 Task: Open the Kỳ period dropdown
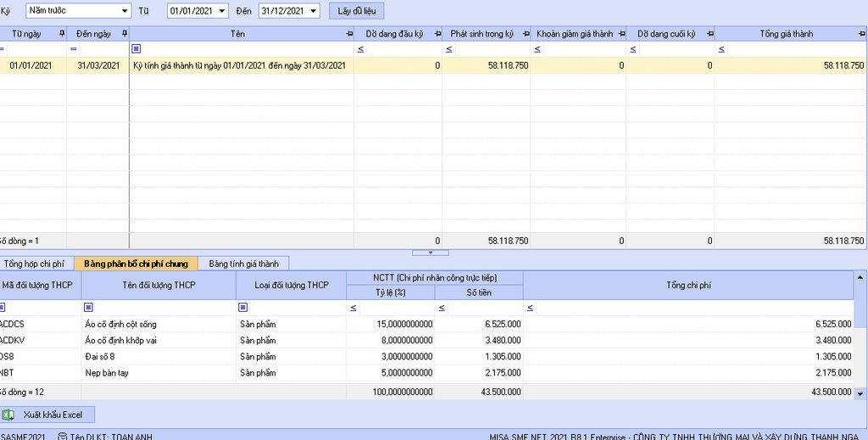[x=125, y=10]
